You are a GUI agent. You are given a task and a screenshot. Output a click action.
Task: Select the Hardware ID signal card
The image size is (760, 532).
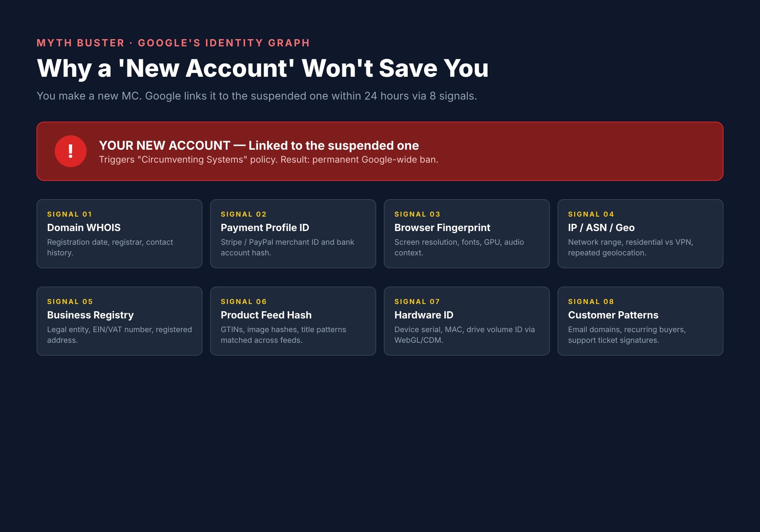coord(467,321)
